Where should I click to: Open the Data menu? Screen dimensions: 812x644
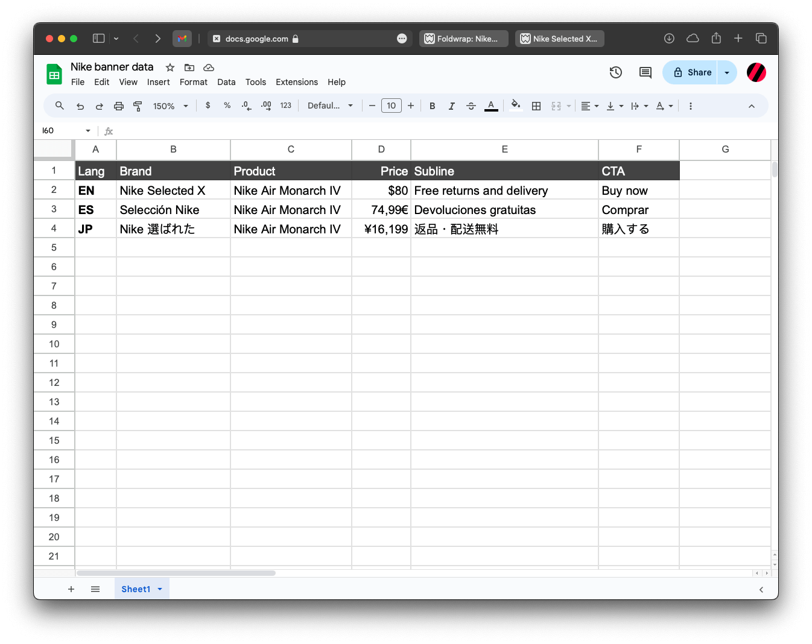coord(226,82)
